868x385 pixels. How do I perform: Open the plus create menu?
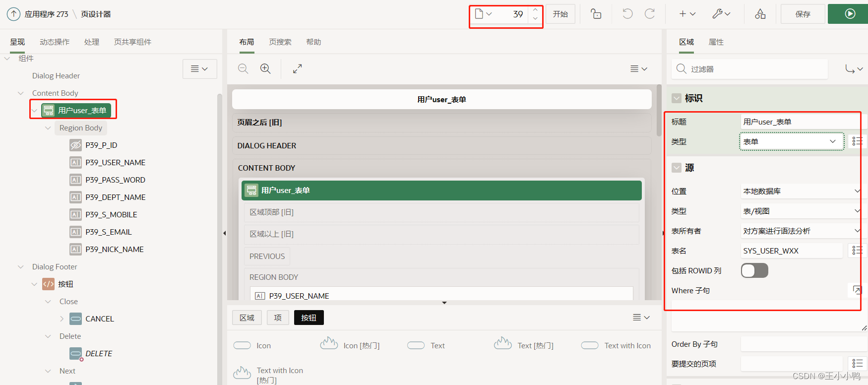[687, 14]
